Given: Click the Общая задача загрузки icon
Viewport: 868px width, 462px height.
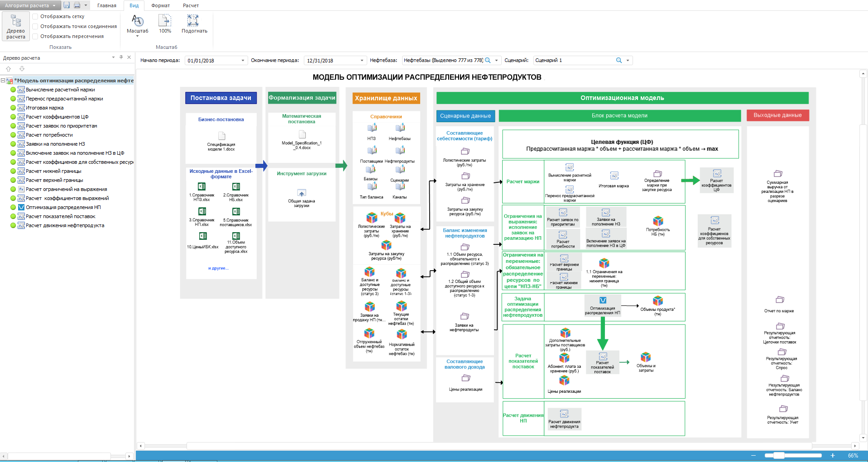Looking at the screenshot, I should (302, 193).
